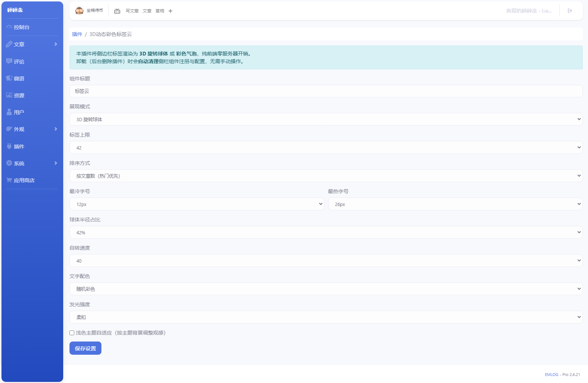The image size is (588, 383).
Task: Click the 应用商店 cart icon
Action: [9, 180]
